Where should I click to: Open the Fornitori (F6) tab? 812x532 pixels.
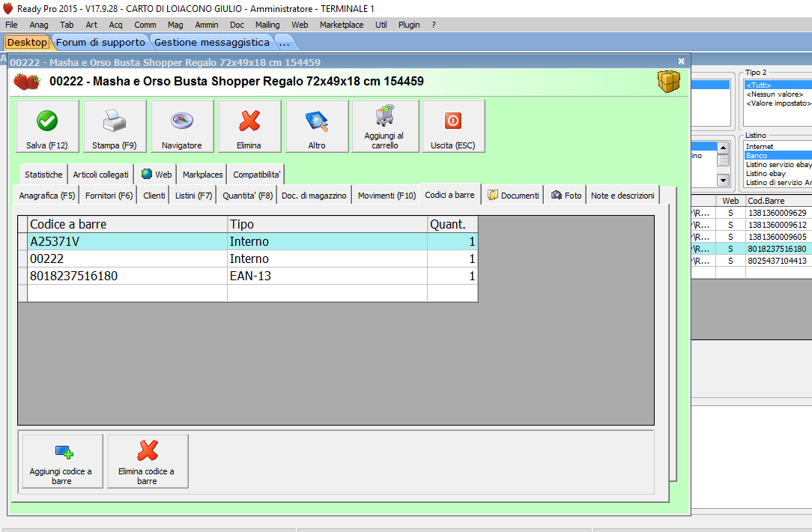[109, 196]
